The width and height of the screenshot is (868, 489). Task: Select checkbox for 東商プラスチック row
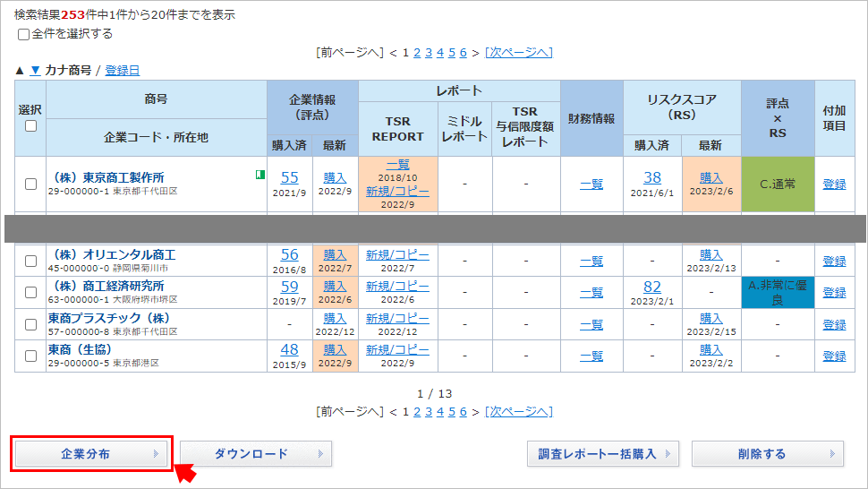pyautogui.click(x=31, y=324)
